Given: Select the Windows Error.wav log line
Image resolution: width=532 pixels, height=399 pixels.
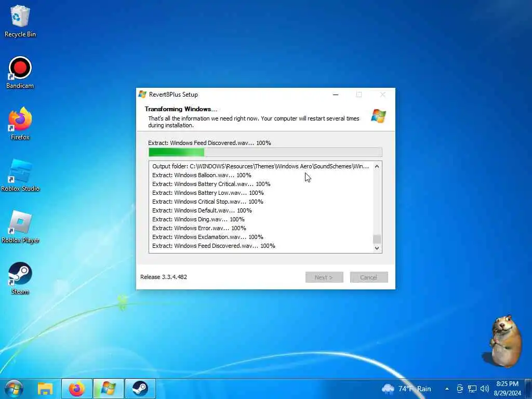Looking at the screenshot, I should pyautogui.click(x=199, y=228).
